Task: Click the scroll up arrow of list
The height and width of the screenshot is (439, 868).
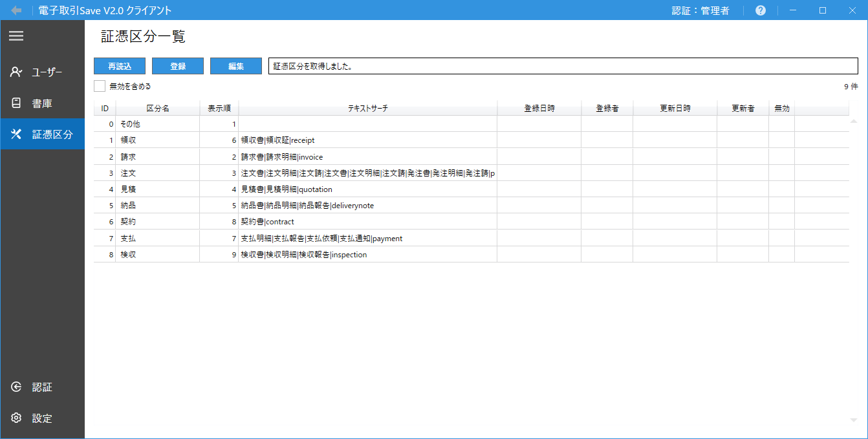Action: tap(854, 122)
